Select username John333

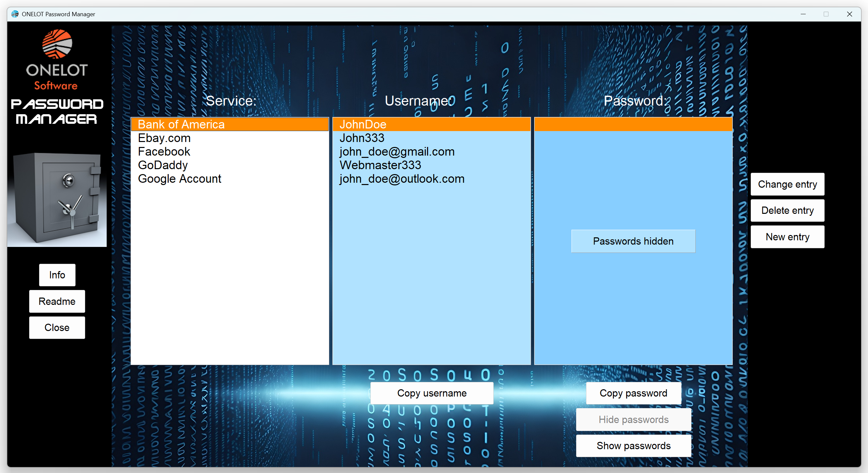(x=361, y=138)
